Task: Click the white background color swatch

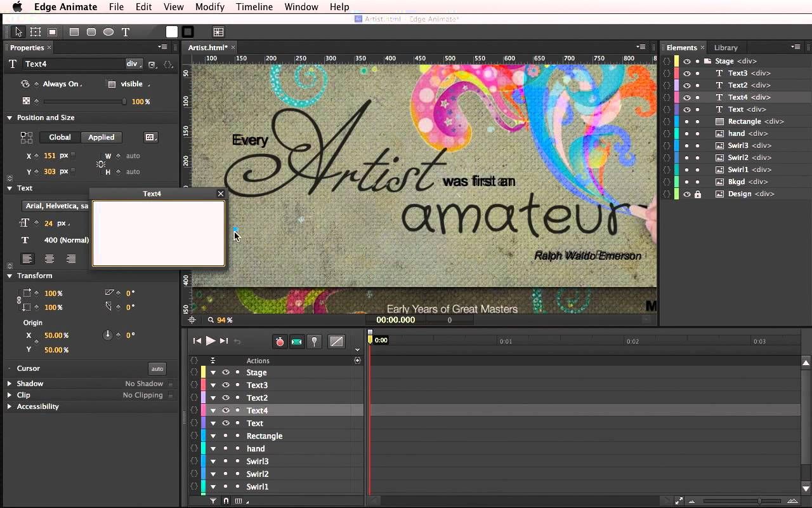Action: point(172,32)
